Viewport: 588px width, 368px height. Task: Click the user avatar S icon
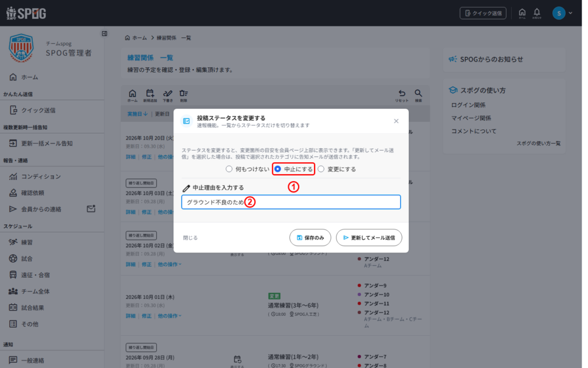click(x=559, y=13)
